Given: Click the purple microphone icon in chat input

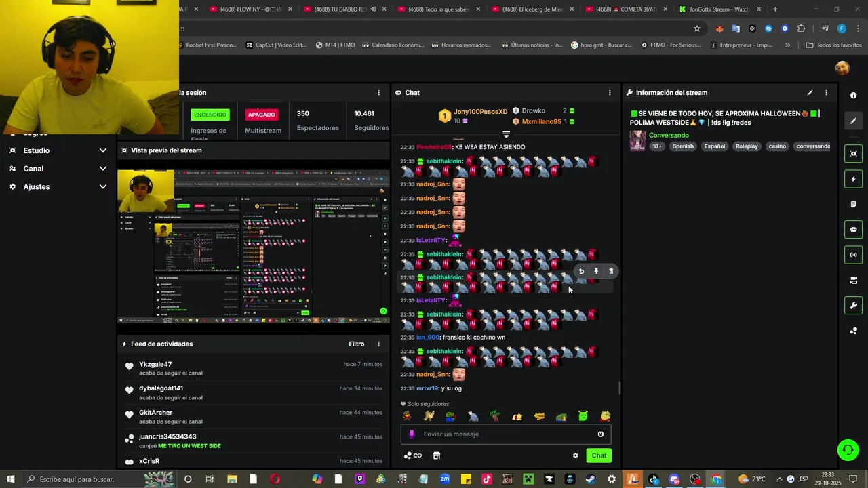Looking at the screenshot, I should [x=411, y=434].
